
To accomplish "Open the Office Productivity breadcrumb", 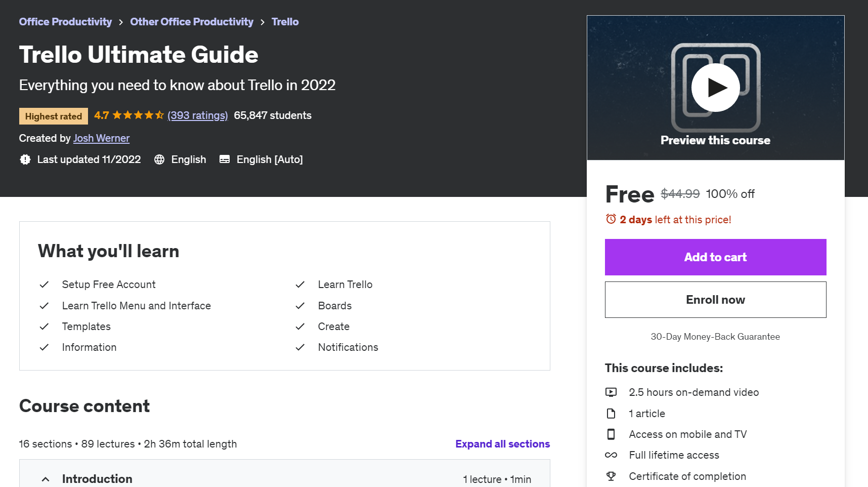I will [65, 21].
